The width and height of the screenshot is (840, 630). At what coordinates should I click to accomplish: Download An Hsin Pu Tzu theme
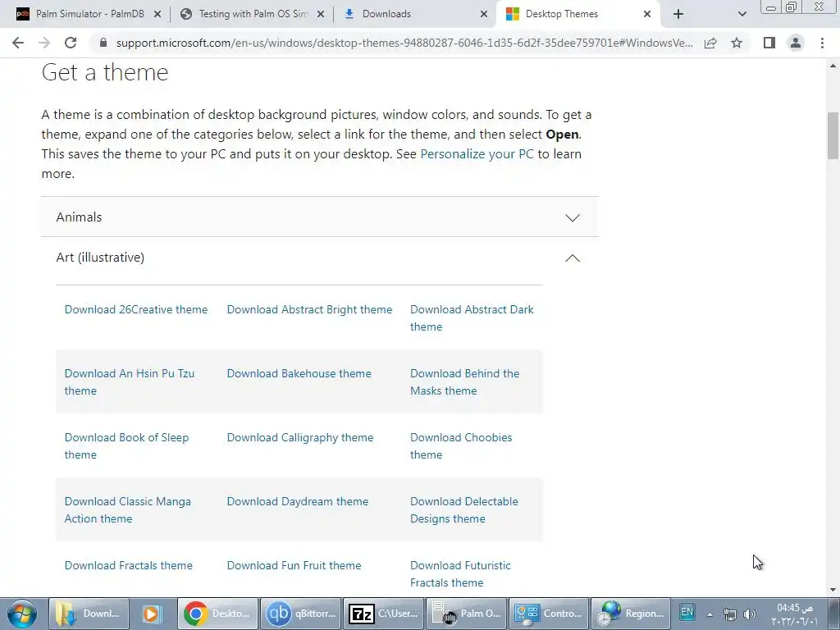pos(129,382)
